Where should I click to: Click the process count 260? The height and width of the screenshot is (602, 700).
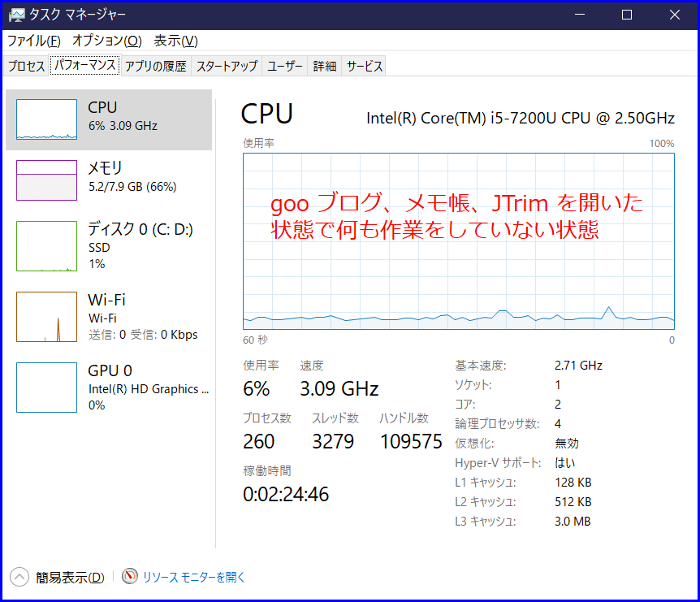tap(258, 442)
